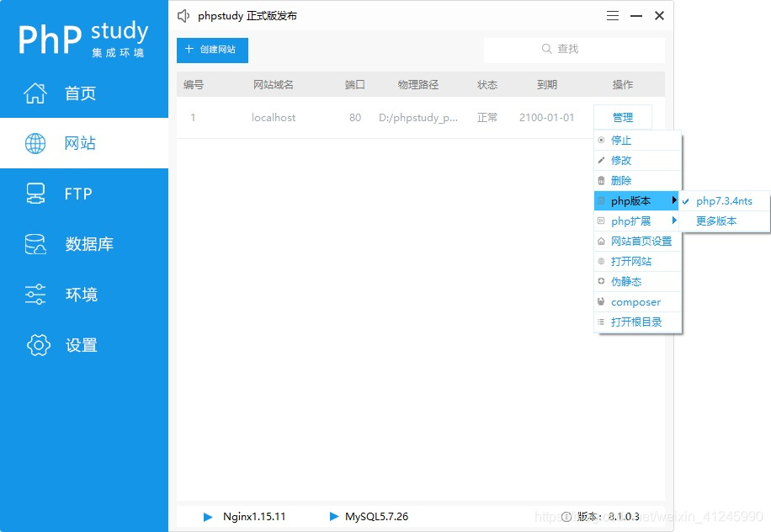Image resolution: width=771 pixels, height=532 pixels.
Task: Click the database cloud icon
Action: pos(35,244)
